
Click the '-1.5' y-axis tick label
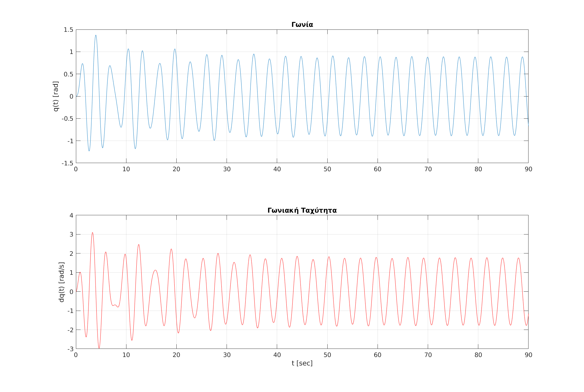click(x=67, y=163)
